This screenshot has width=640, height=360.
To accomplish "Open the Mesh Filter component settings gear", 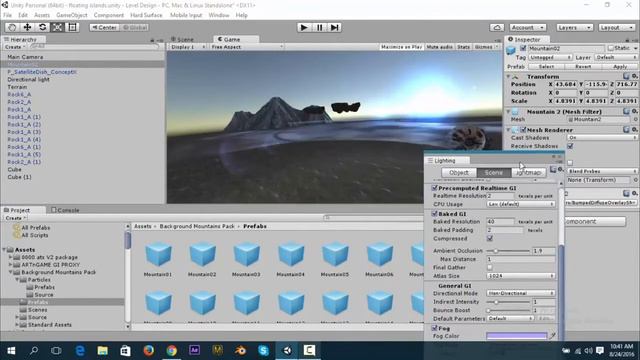I will 635,111.
